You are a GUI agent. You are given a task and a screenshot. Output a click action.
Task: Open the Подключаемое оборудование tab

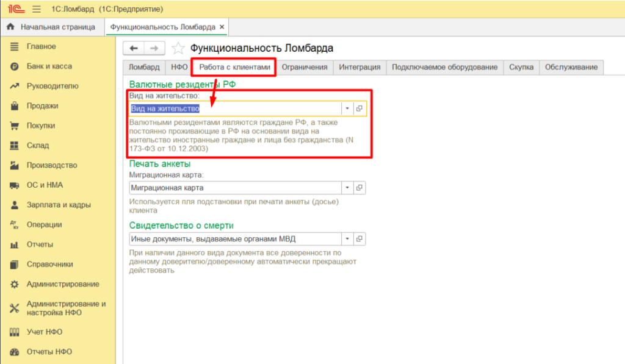click(444, 67)
